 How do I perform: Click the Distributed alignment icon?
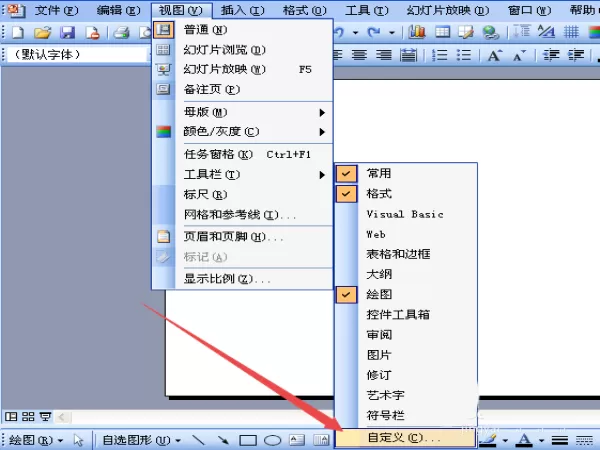click(x=408, y=55)
